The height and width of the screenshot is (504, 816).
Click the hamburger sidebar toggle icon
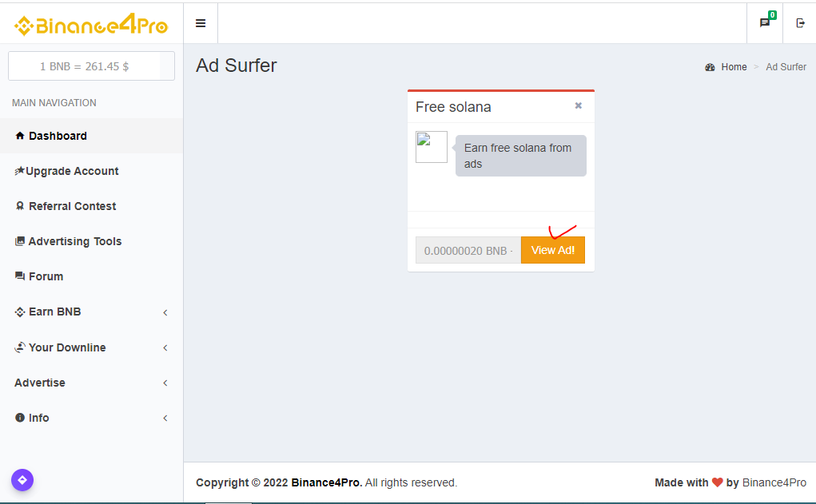pyautogui.click(x=201, y=23)
